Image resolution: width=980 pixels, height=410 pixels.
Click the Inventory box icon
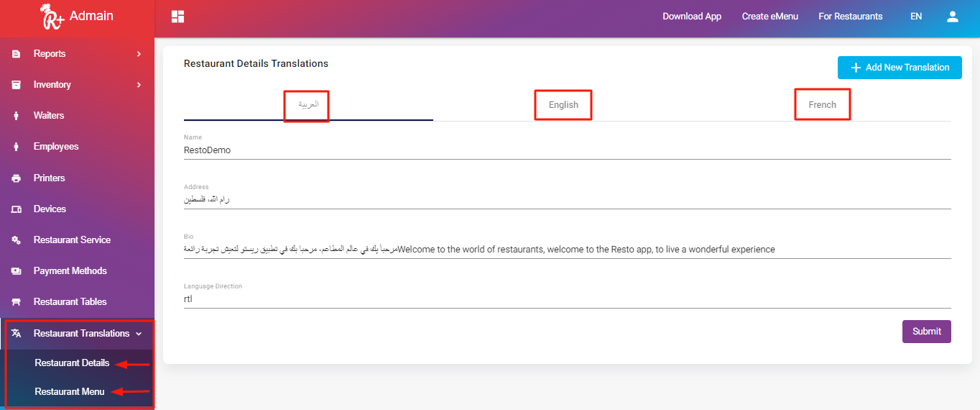[x=16, y=85]
